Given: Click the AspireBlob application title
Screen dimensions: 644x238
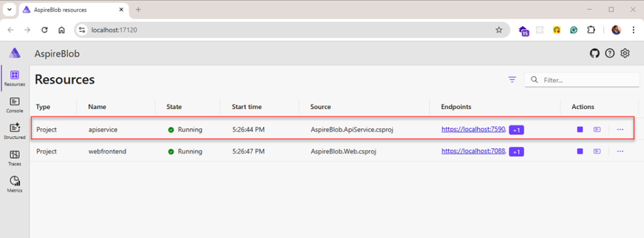Looking at the screenshot, I should click(57, 54).
